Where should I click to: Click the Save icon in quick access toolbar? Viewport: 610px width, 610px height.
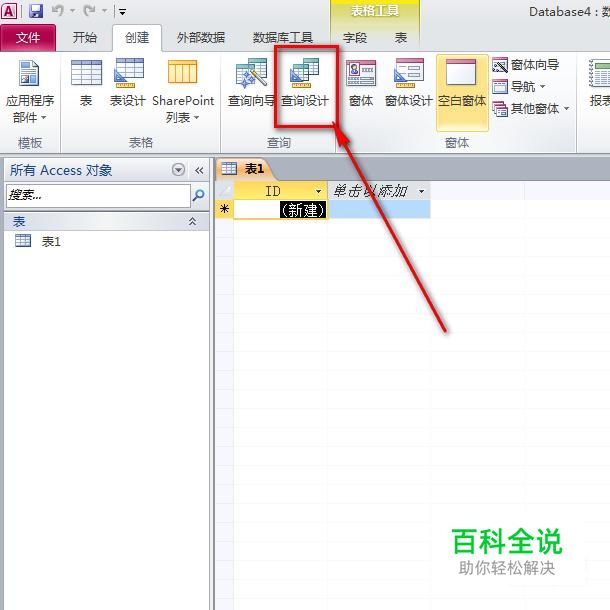(36, 11)
